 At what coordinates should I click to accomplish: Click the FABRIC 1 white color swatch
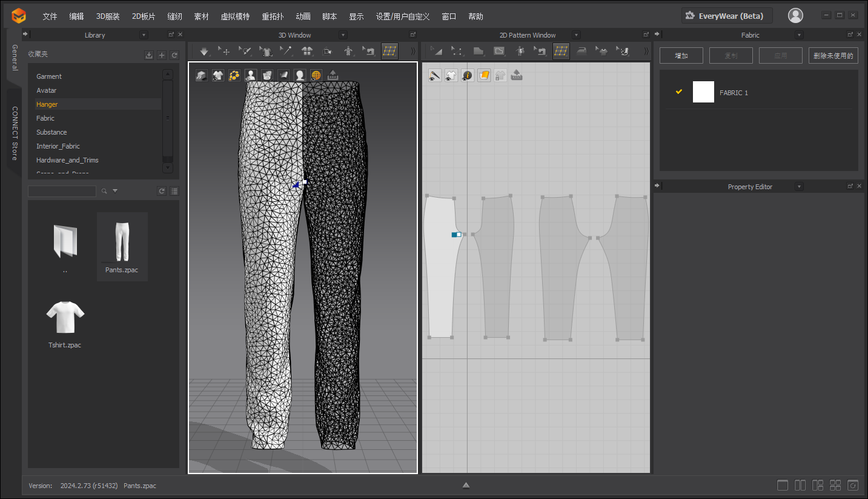703,92
